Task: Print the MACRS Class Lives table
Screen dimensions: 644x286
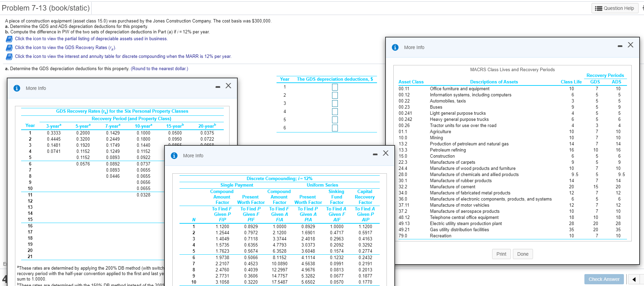Action: (x=501, y=254)
